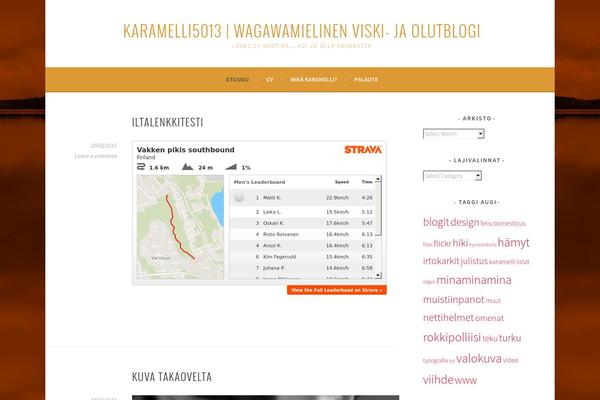Open the Arkisto Select Month dropdown
The width and height of the screenshot is (600, 400).
coord(453,134)
